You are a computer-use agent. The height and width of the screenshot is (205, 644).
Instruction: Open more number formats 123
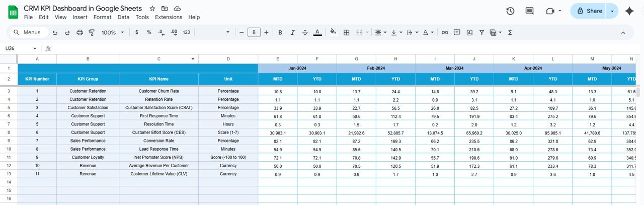187,32
